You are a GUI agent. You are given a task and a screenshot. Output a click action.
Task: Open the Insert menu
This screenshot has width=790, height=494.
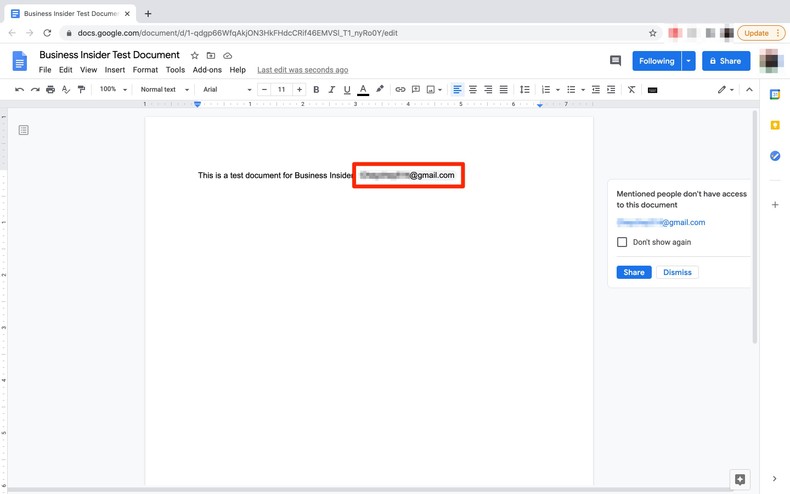(x=115, y=70)
